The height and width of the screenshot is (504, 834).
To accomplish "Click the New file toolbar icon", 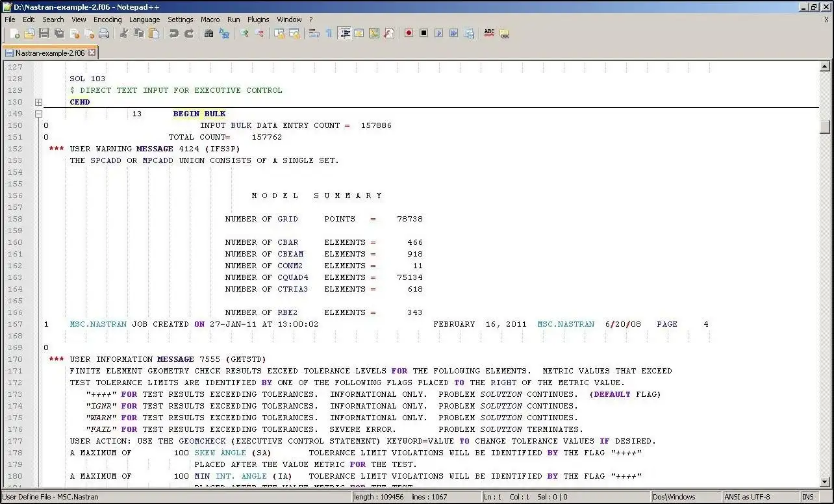I will (15, 33).
